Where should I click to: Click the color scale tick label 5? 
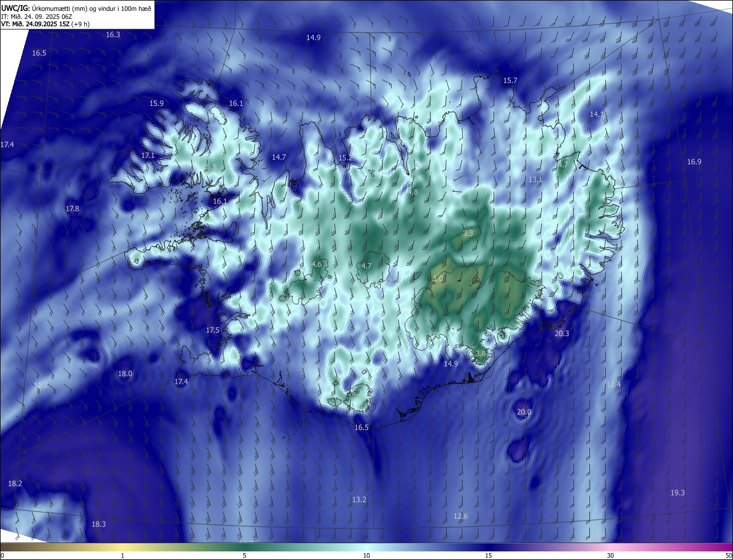coord(245,556)
